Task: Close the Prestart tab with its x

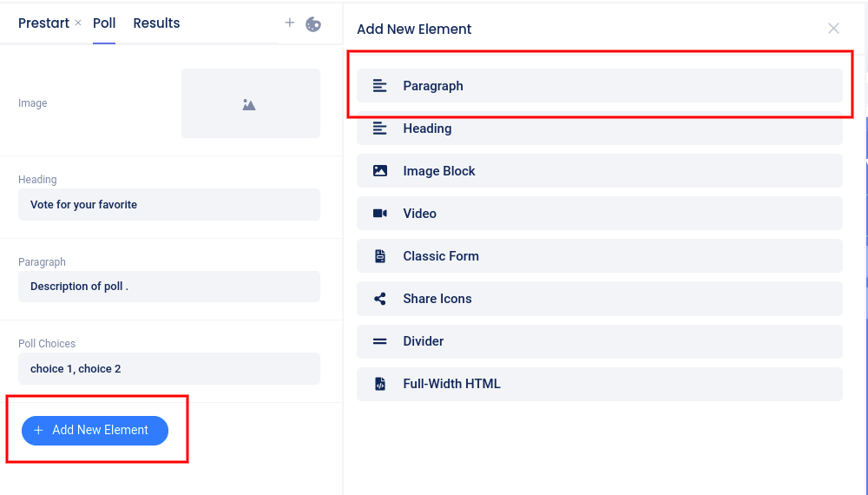Action: (78, 23)
